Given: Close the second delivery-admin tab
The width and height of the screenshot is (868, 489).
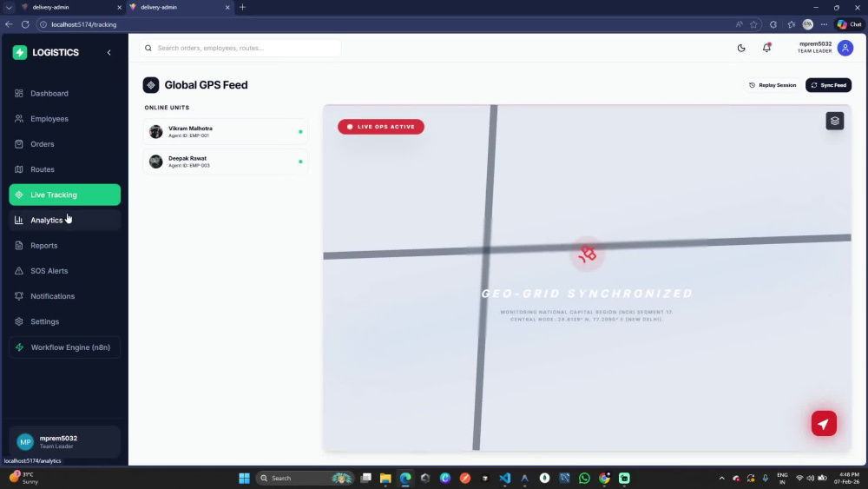Looking at the screenshot, I should [227, 7].
